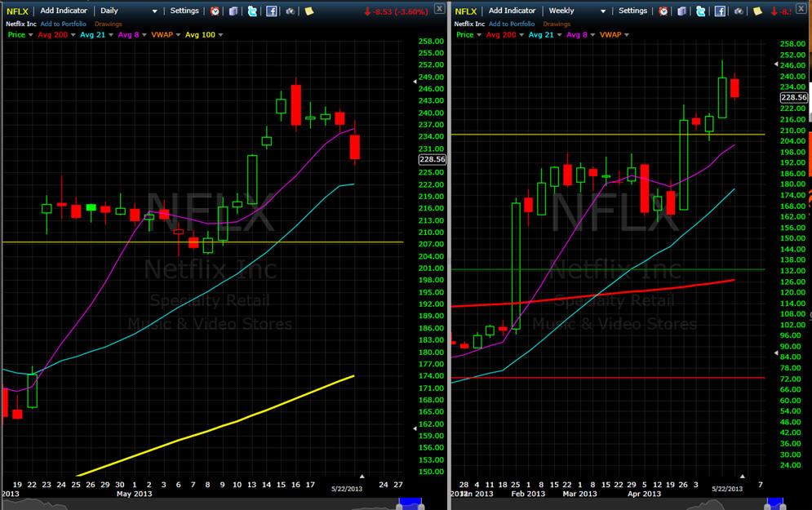Open Drawings in the Weekly chart
The width and height of the screenshot is (812, 510).
click(x=557, y=24)
